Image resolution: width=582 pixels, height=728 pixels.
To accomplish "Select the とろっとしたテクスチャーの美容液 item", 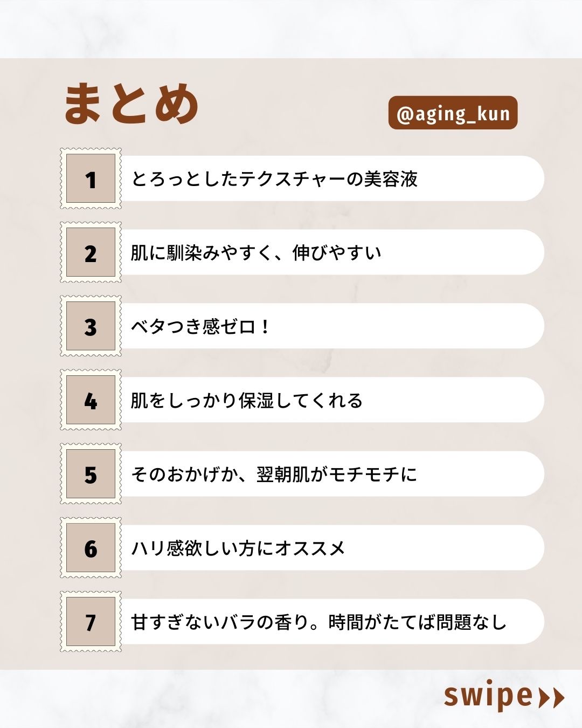I will coord(275,179).
